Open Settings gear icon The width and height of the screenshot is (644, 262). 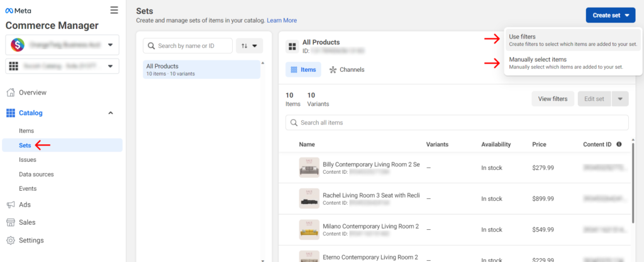coord(11,240)
